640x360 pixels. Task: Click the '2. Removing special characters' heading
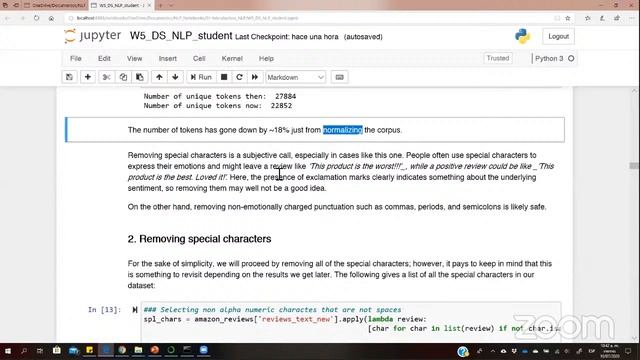point(199,239)
